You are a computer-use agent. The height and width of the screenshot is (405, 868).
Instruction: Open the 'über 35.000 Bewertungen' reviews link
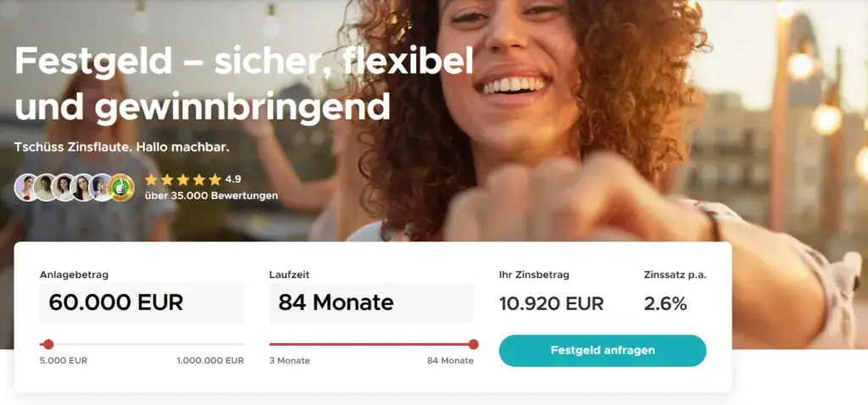pyautogui.click(x=211, y=196)
